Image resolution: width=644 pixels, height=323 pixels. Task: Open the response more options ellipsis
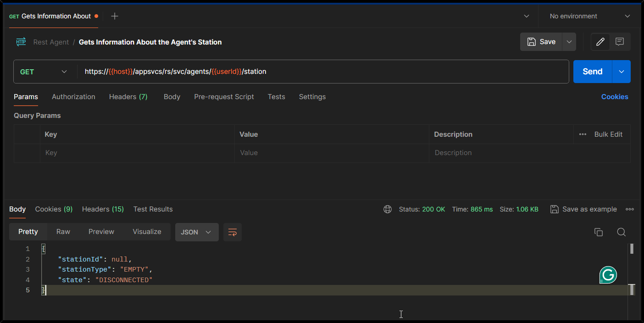630,209
